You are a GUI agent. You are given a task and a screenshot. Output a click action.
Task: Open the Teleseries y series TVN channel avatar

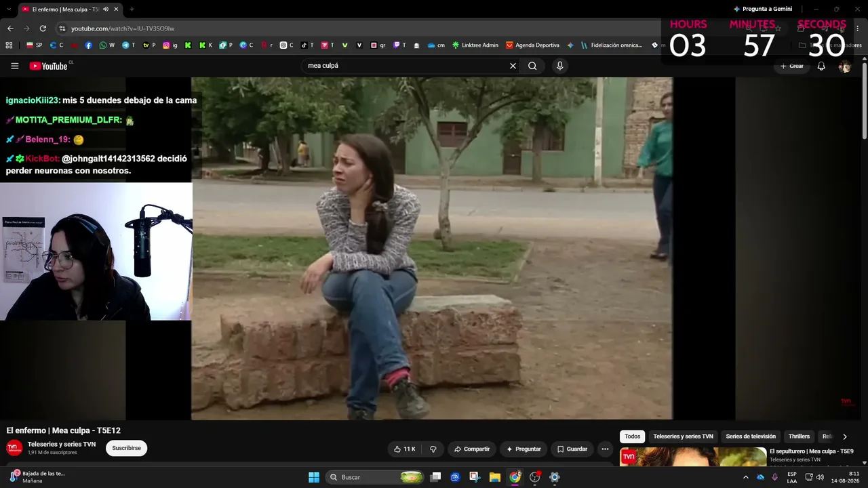point(14,448)
